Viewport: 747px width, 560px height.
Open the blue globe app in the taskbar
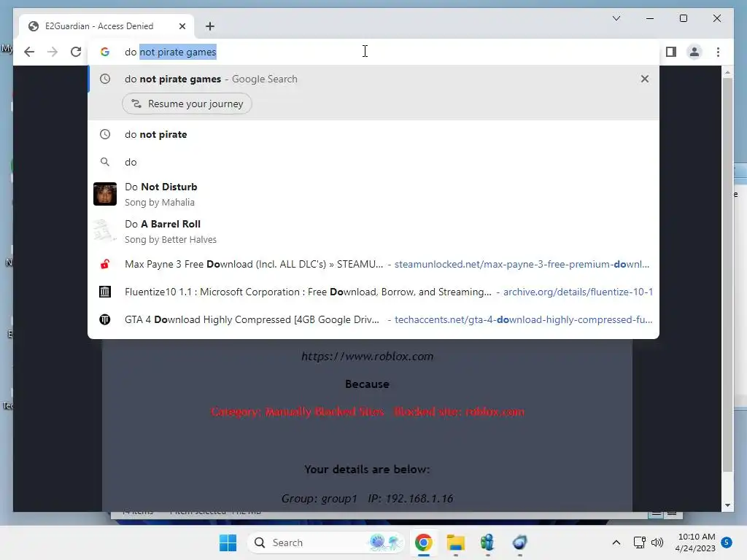(x=519, y=542)
